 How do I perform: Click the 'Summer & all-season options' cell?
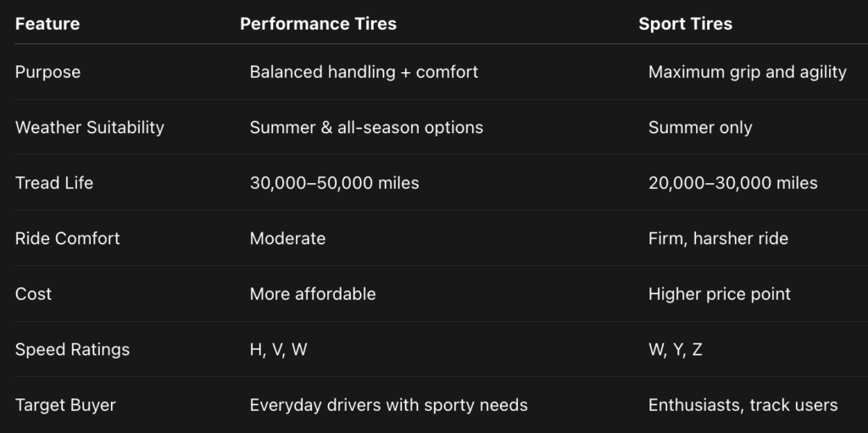click(x=366, y=128)
